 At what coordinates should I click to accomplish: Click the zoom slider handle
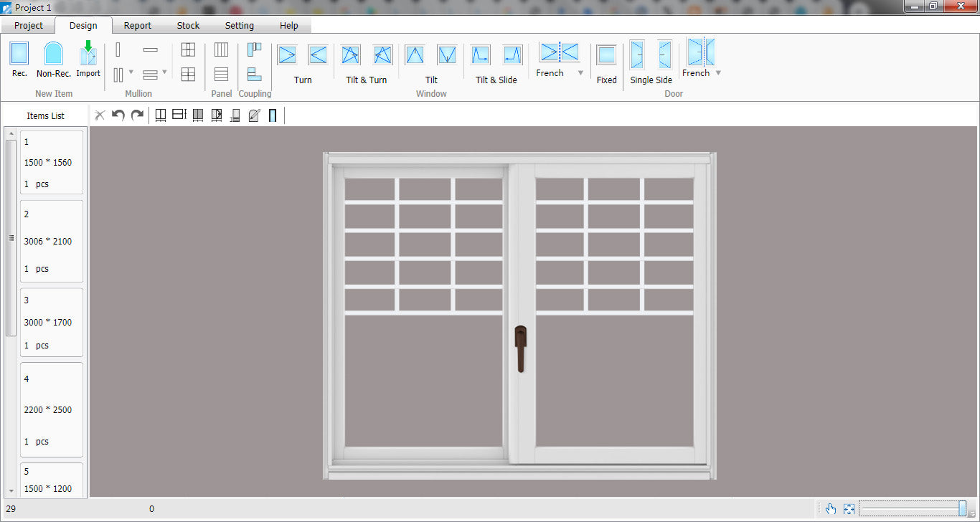[x=962, y=508]
